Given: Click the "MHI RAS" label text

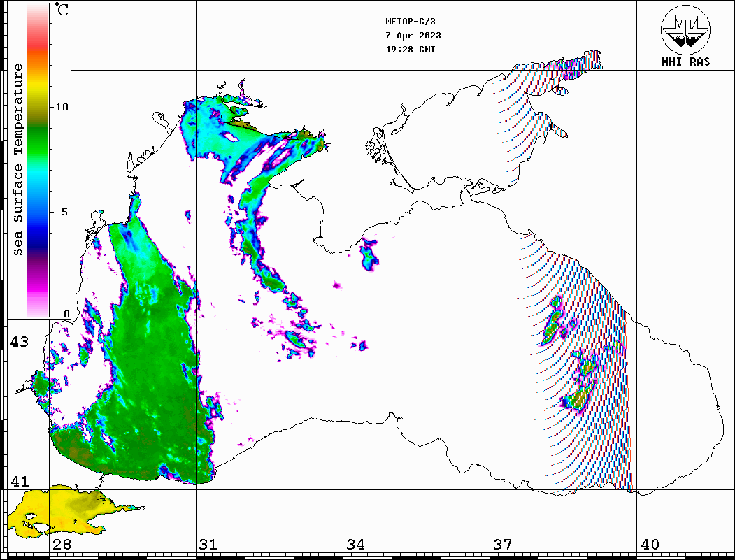Looking at the screenshot, I should pyautogui.click(x=686, y=62).
